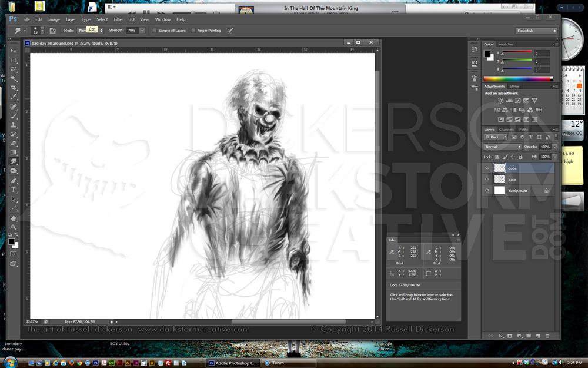The image size is (588, 368).
Task: Open the Strength slider dropdown arrow
Action: click(142, 31)
